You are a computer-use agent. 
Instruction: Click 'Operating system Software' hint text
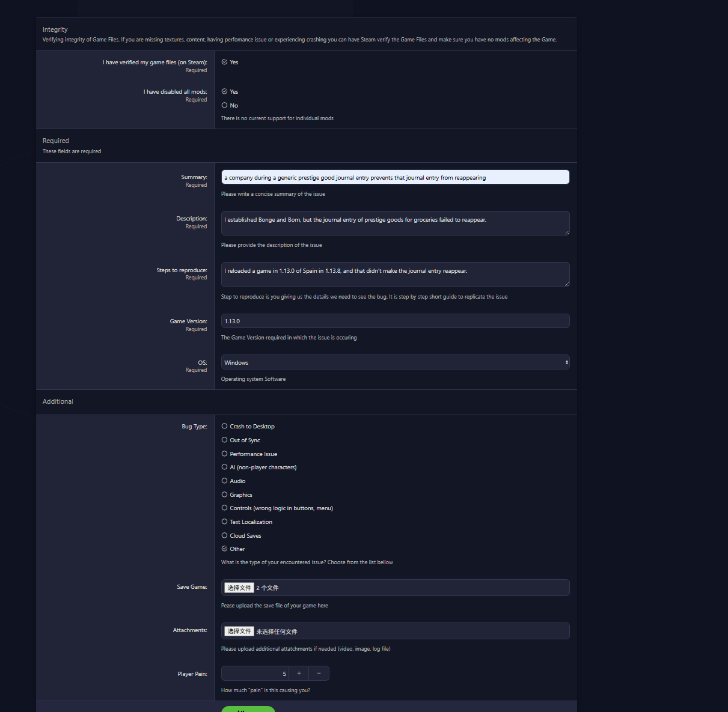[x=253, y=379]
